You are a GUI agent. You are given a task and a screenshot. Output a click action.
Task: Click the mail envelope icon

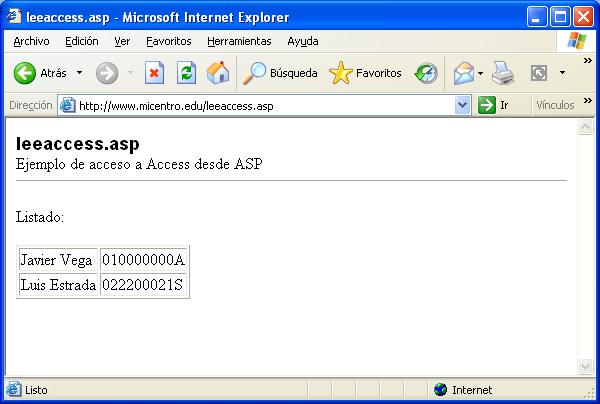coord(463,73)
